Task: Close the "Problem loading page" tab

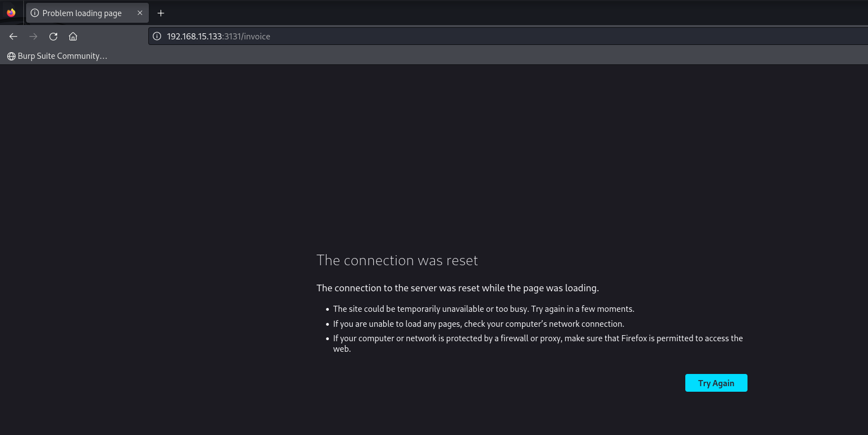Action: click(x=140, y=13)
